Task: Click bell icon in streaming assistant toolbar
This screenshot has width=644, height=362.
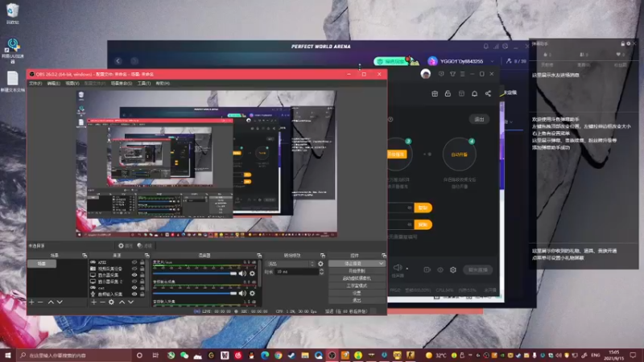Action: (474, 93)
